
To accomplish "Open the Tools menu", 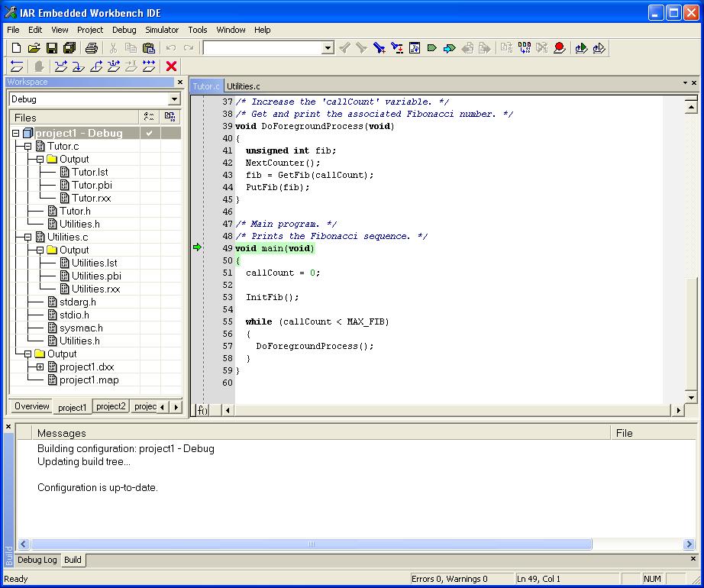I will pos(198,30).
